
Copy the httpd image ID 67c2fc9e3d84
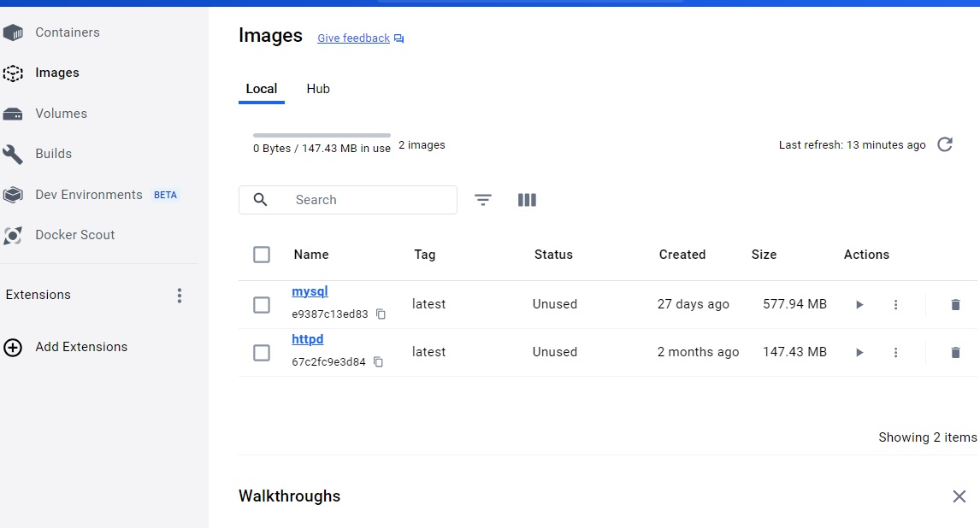coord(378,362)
